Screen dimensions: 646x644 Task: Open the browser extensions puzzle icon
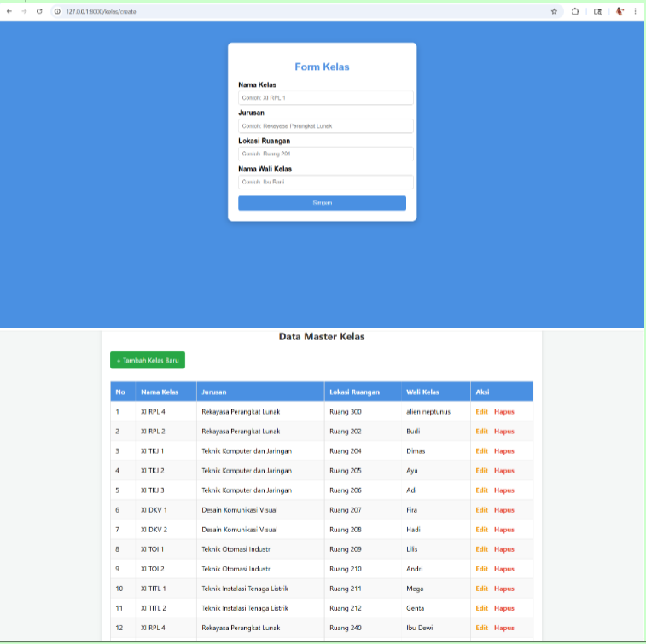[575, 12]
